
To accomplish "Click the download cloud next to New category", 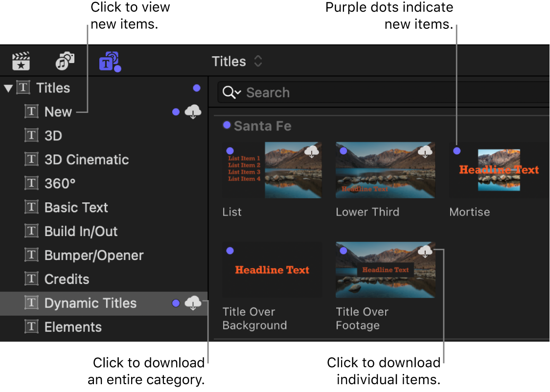I will pyautogui.click(x=193, y=111).
